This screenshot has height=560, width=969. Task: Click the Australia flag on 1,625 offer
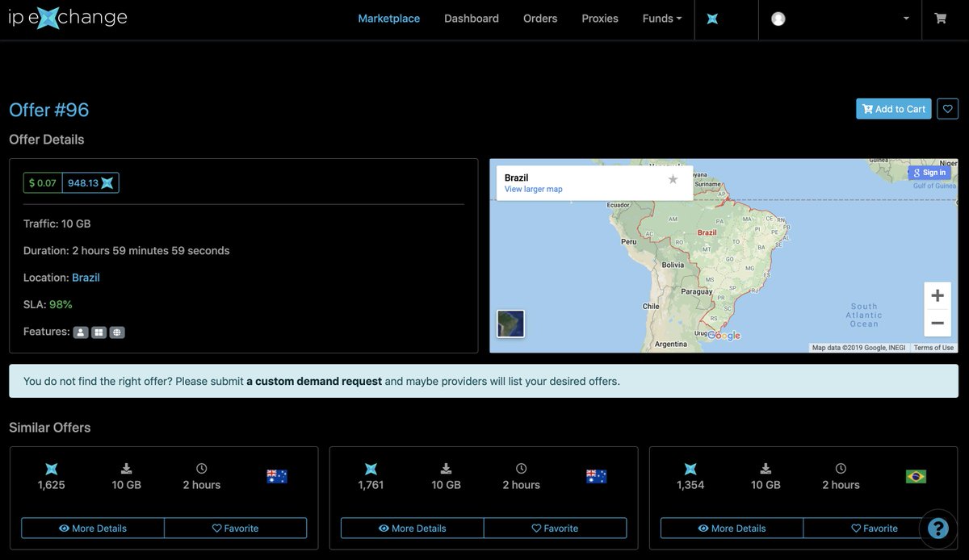[x=277, y=476]
